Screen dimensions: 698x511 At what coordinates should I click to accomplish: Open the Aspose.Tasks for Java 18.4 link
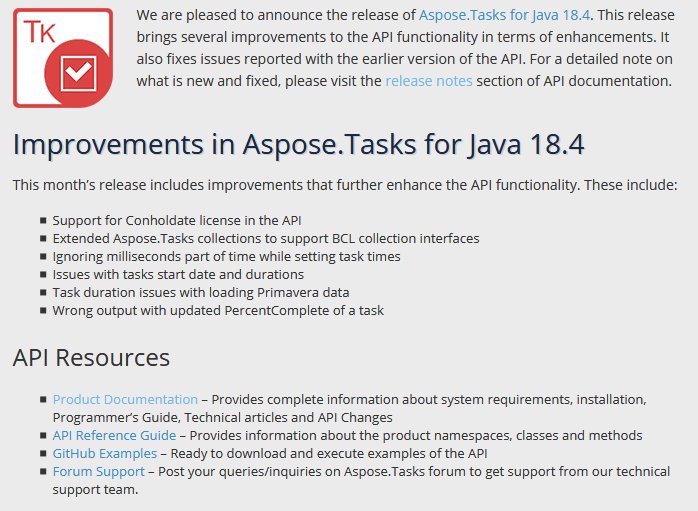(504, 15)
